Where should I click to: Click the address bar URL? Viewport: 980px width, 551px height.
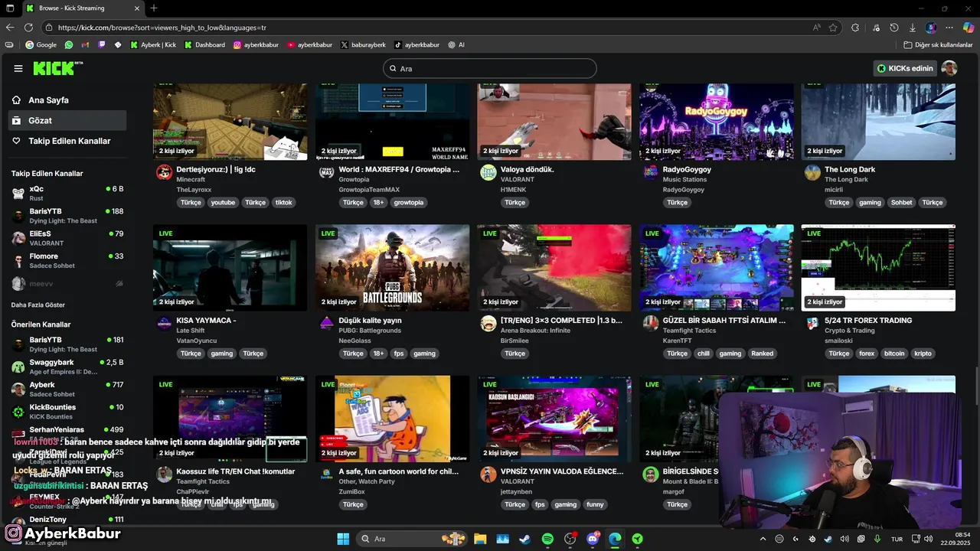tap(162, 28)
